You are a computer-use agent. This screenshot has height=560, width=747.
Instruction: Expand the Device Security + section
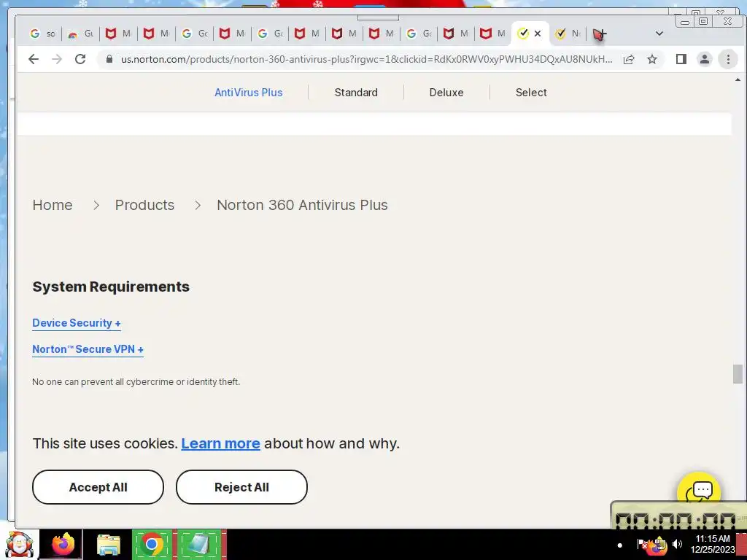[76, 323]
